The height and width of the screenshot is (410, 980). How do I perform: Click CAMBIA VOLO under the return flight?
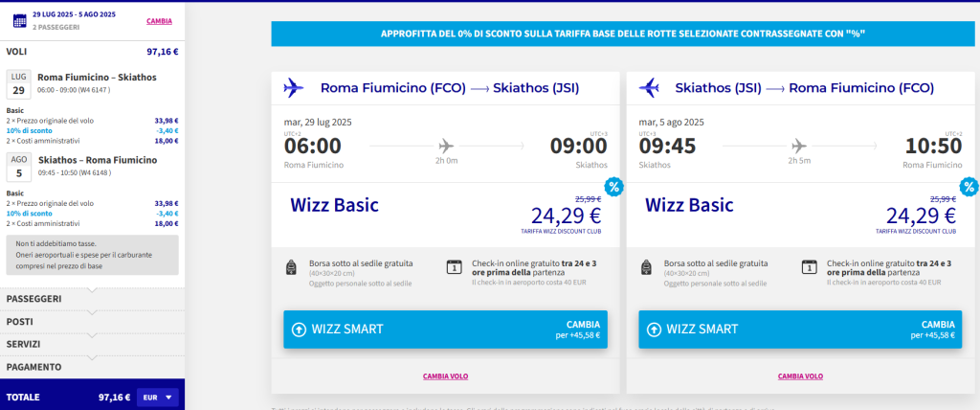click(x=801, y=376)
